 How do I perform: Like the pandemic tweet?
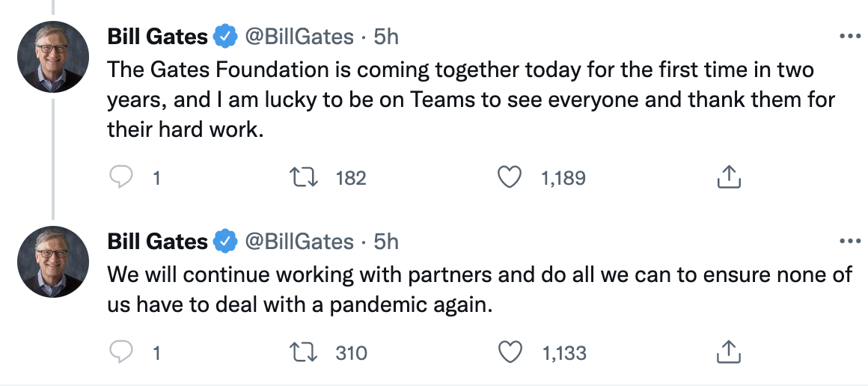click(510, 352)
